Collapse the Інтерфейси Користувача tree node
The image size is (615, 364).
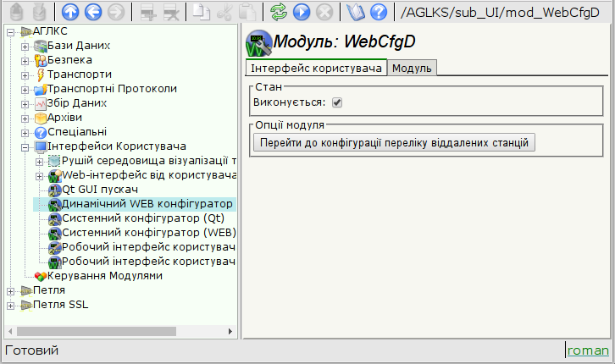tap(25, 146)
